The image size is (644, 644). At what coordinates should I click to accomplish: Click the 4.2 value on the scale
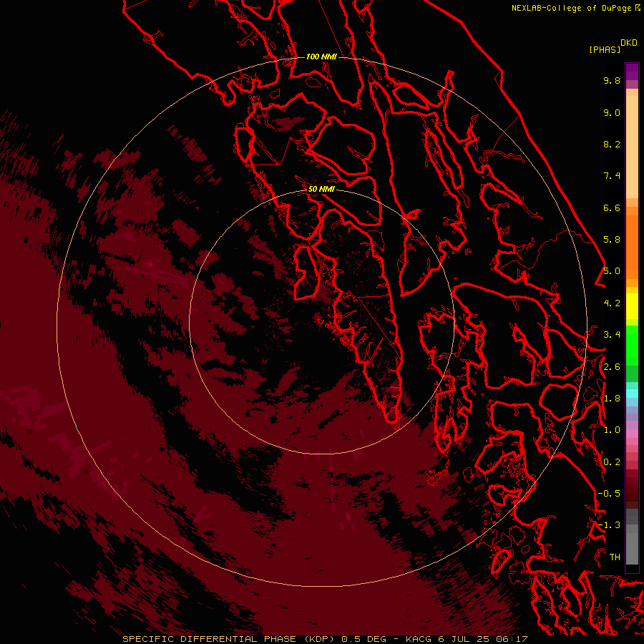coord(612,303)
